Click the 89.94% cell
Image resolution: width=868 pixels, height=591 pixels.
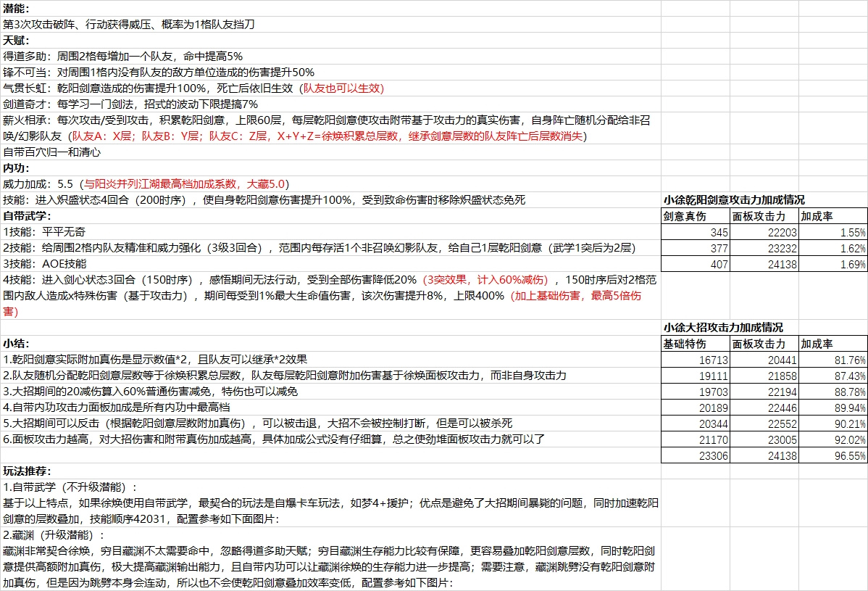[x=833, y=408]
